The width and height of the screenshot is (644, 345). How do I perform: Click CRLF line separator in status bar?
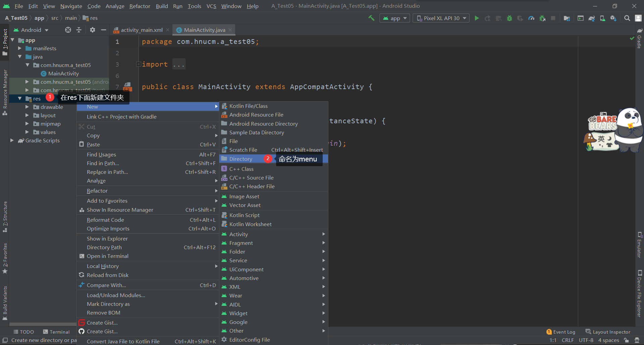(x=568, y=340)
